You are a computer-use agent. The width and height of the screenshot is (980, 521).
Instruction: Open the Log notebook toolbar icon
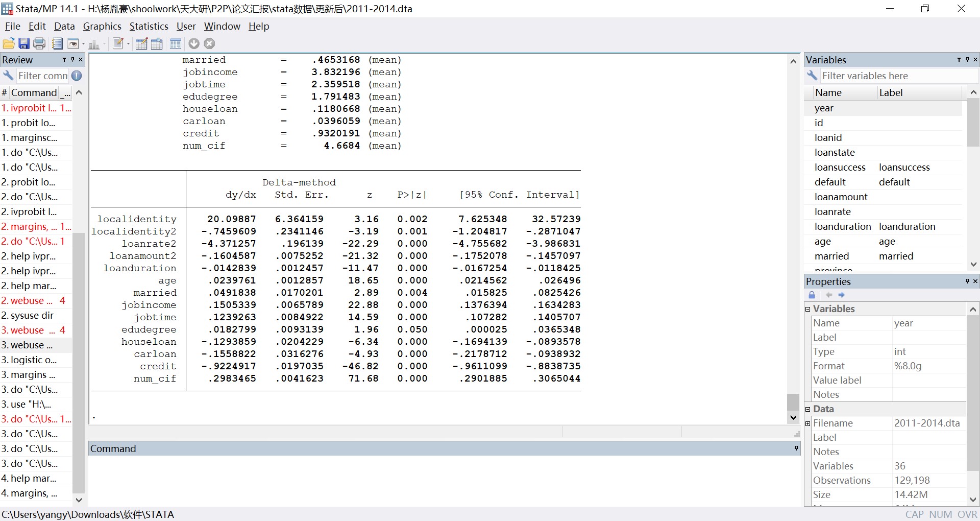57,44
